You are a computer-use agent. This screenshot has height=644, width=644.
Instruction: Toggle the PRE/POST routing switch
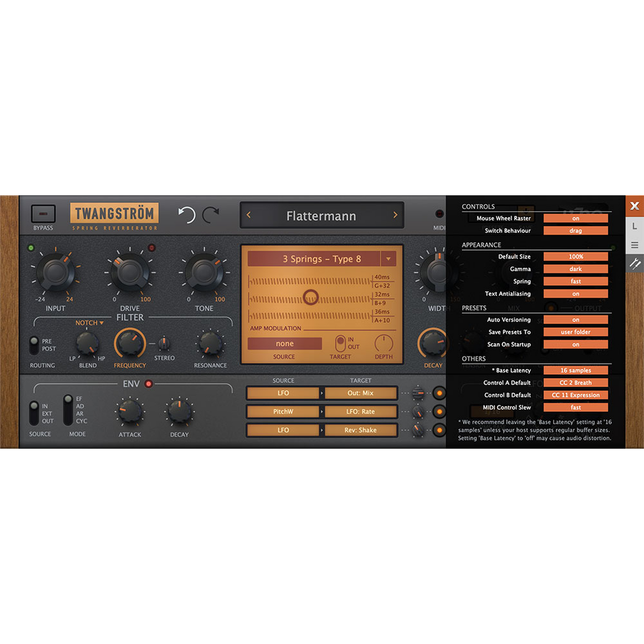pos(34,345)
